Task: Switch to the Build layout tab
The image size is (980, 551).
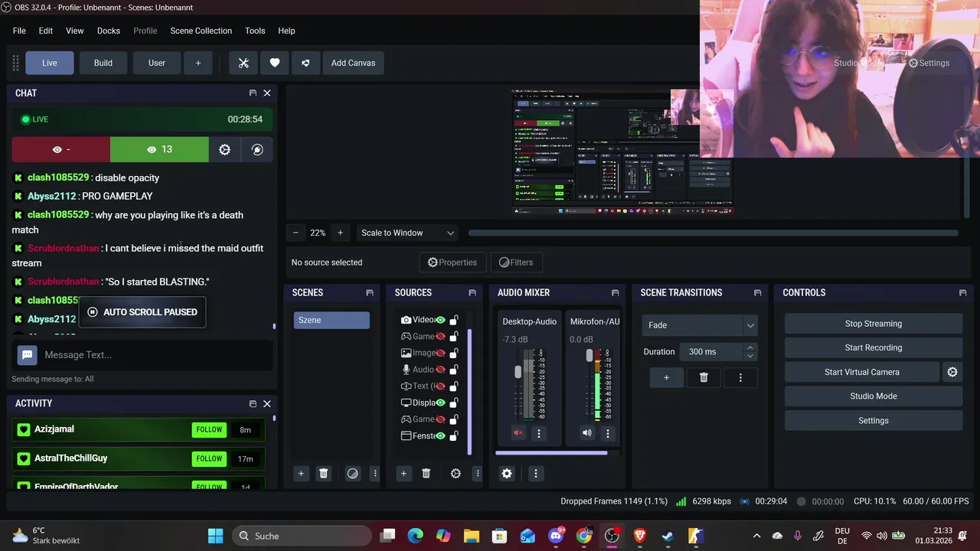Action: coord(103,63)
